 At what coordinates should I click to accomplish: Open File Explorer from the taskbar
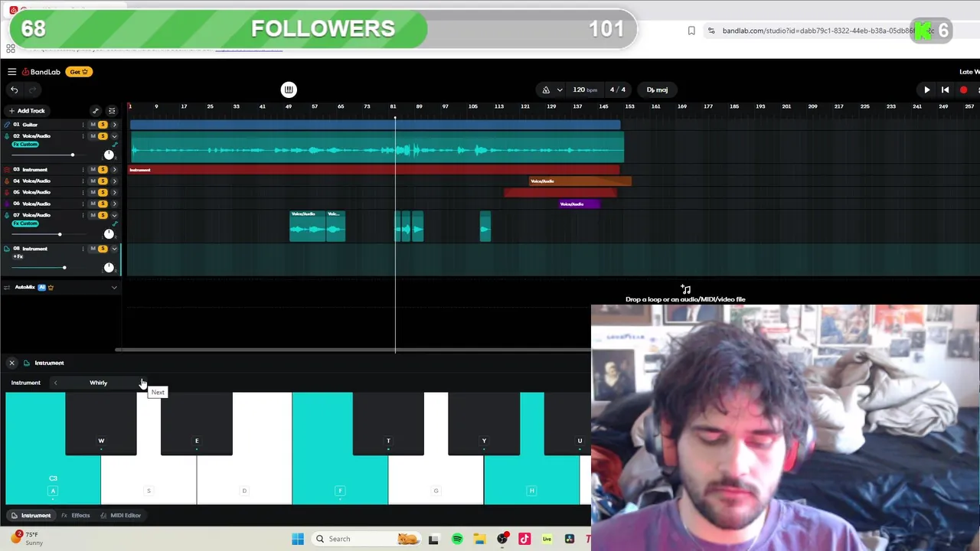pyautogui.click(x=479, y=539)
